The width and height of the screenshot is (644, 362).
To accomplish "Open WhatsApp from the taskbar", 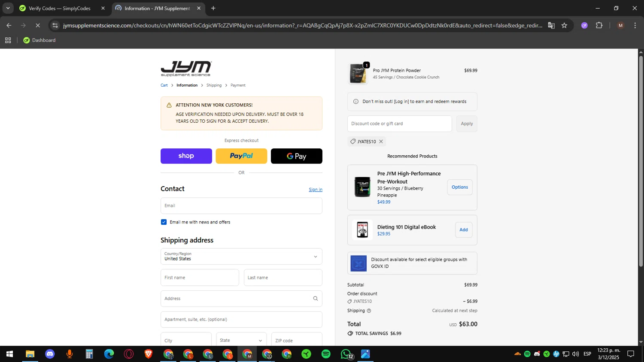I will [x=346, y=354].
